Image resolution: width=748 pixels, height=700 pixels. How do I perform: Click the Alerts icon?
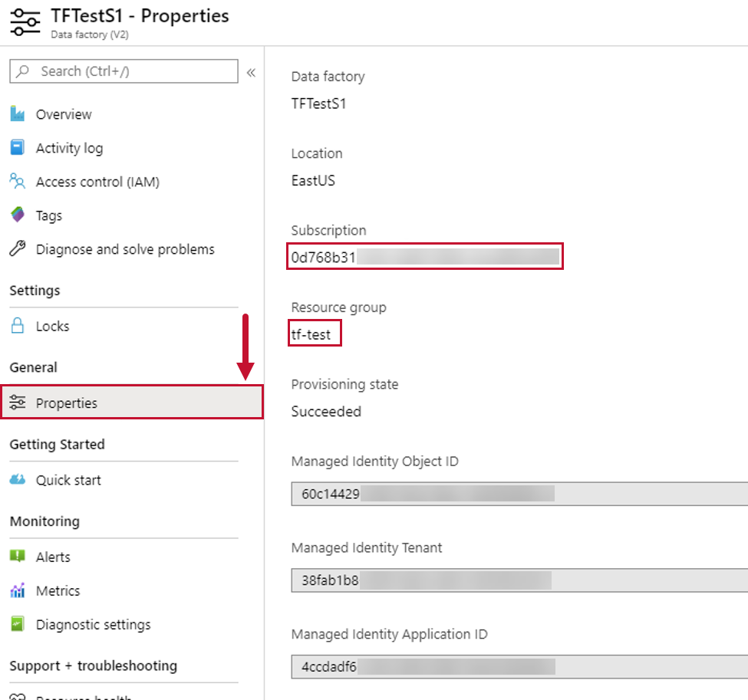pos(18,556)
